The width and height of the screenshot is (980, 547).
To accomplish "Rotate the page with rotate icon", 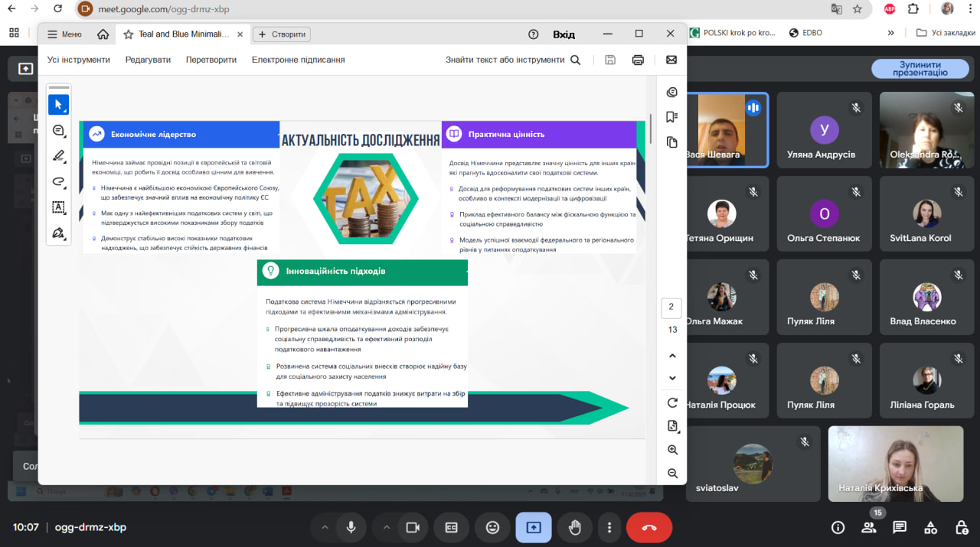I will tap(672, 403).
